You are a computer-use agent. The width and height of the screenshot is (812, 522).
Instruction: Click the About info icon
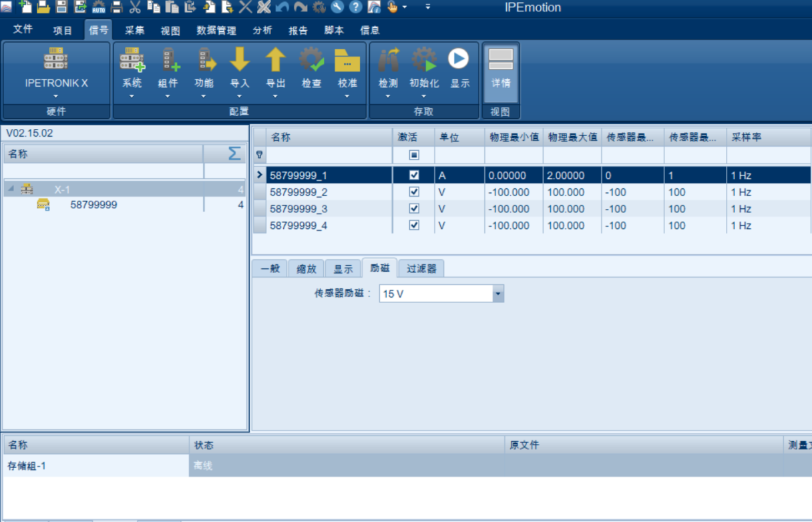[x=375, y=7]
